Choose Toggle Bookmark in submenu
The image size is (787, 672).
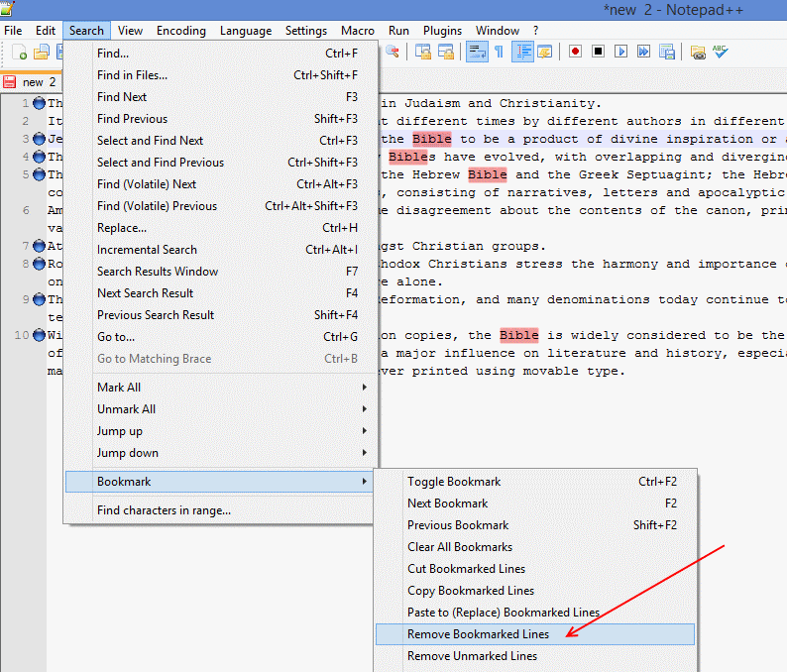pos(535,482)
